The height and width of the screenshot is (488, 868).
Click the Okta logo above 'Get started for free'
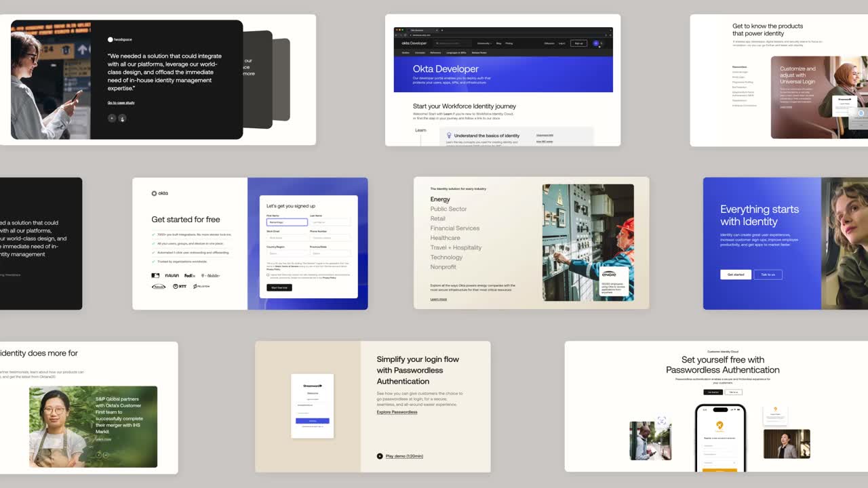coord(160,193)
